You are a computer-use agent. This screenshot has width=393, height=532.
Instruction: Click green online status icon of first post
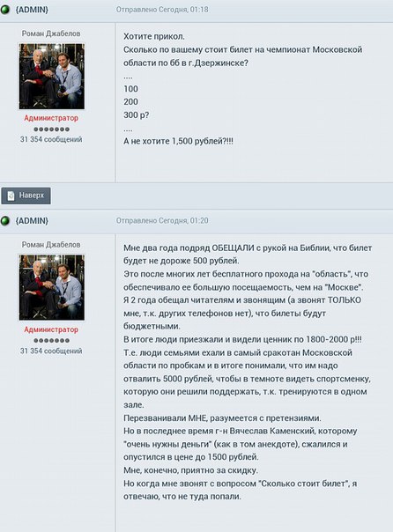point(5,9)
